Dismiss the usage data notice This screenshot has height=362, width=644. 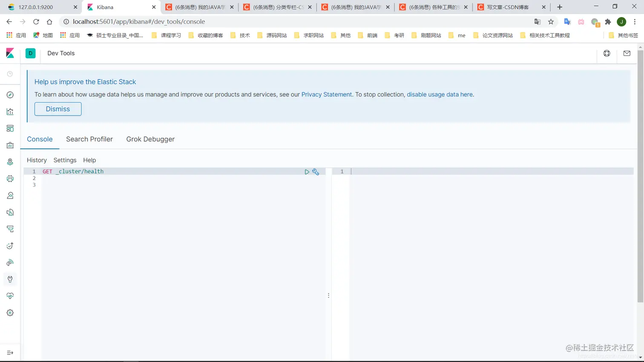click(58, 109)
